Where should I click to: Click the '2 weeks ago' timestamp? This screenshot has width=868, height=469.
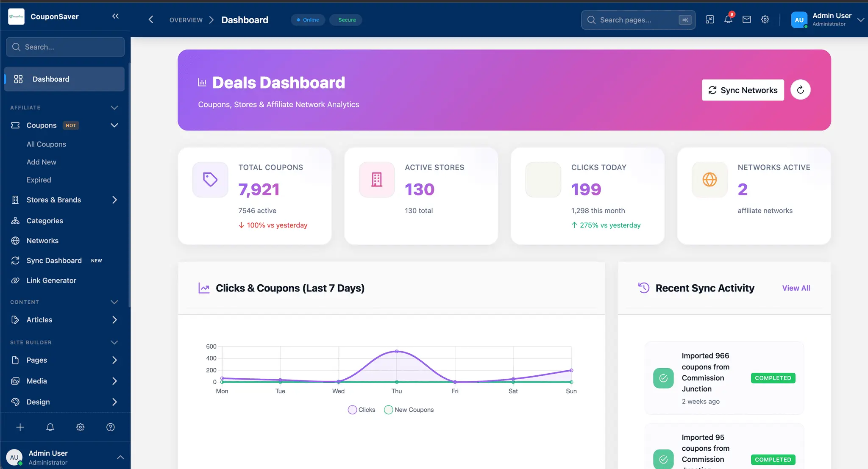[701, 401]
